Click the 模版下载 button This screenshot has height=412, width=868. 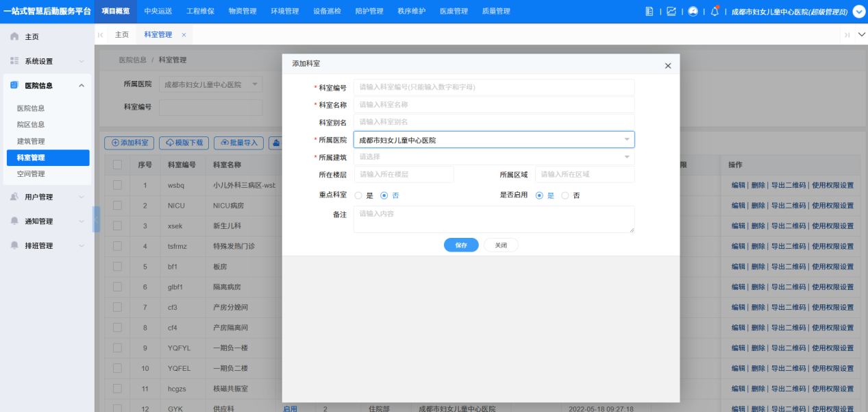click(184, 143)
